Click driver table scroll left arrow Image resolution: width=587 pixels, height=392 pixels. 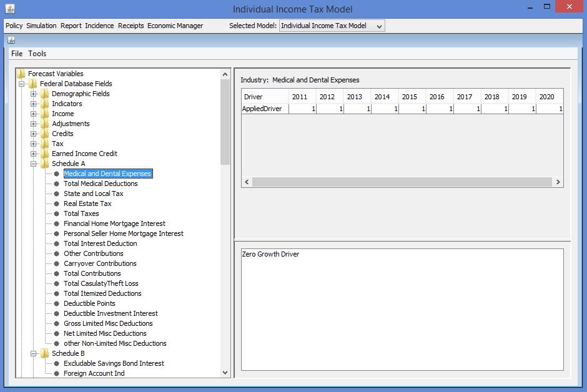(247, 182)
